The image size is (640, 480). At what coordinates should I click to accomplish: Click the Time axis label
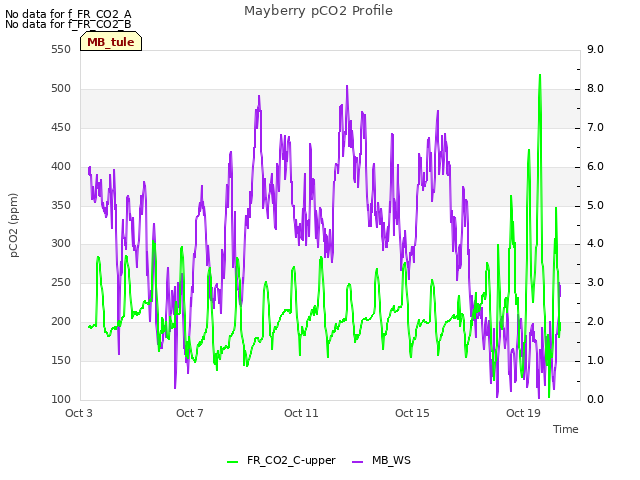pos(566,429)
